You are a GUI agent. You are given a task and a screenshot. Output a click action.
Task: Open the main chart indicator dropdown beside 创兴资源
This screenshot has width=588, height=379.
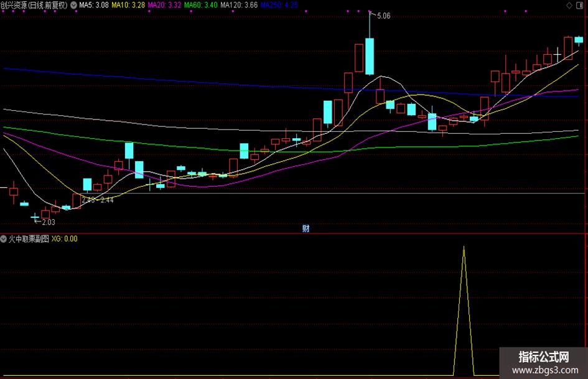pos(73,5)
